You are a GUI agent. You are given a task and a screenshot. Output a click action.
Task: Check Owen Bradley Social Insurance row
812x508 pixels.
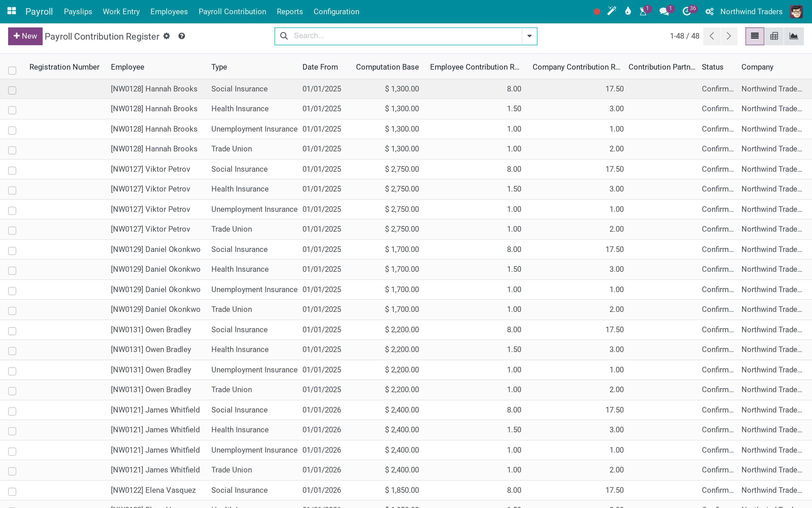[x=12, y=331]
